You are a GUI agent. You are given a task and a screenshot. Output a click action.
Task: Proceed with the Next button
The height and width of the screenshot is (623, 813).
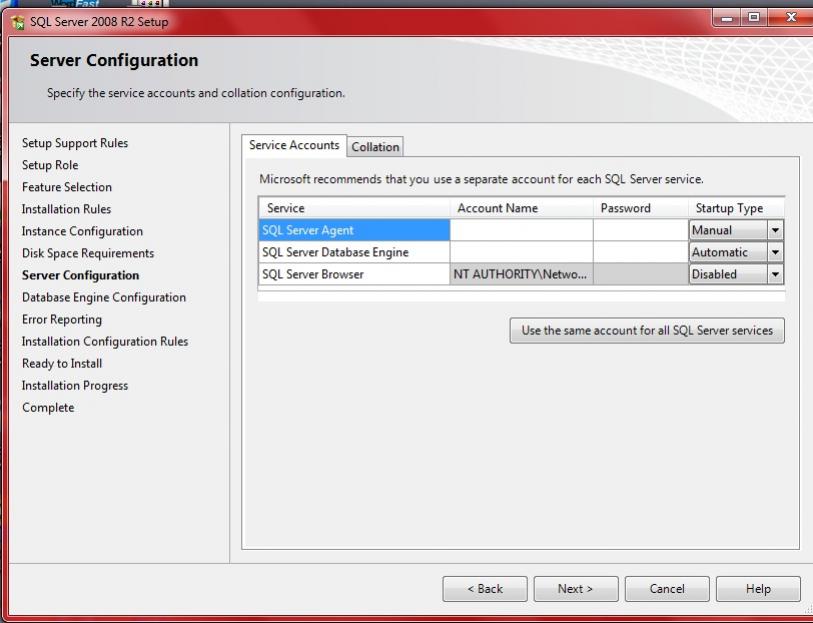click(x=576, y=589)
